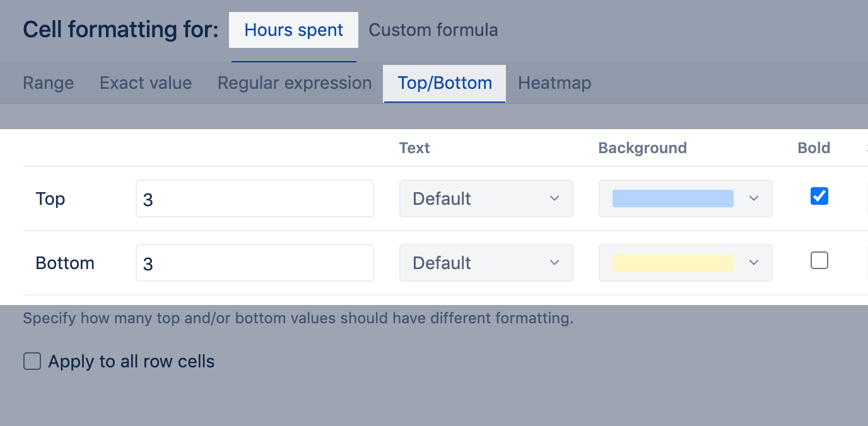Enable Bold for the Bottom row

tap(819, 260)
